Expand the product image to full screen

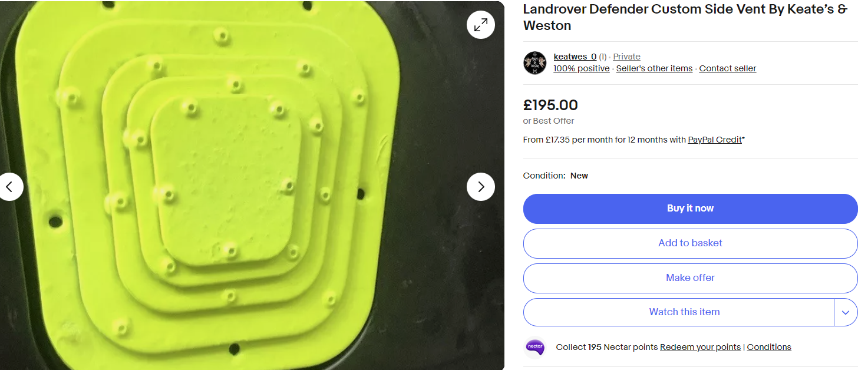click(x=481, y=25)
